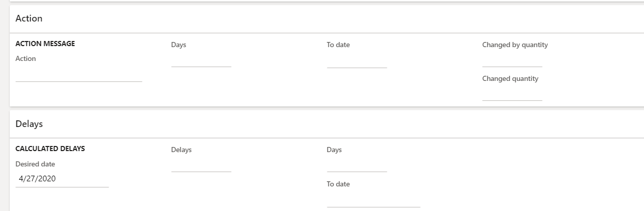644x211 pixels.
Task: Click the 'To date' label in Delays section
Action: click(338, 184)
